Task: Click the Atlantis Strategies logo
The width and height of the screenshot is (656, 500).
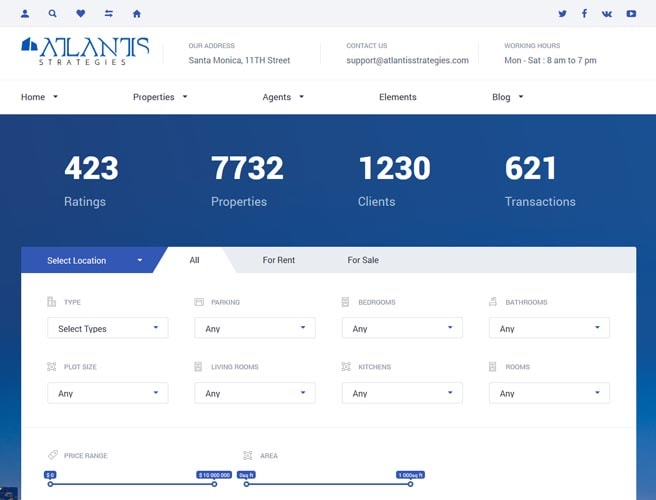Action: (85, 51)
